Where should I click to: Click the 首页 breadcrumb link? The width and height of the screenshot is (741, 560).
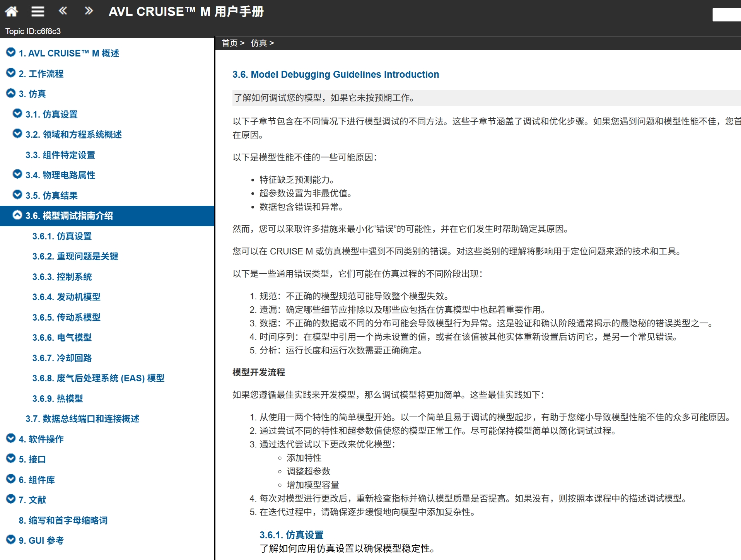(x=229, y=43)
